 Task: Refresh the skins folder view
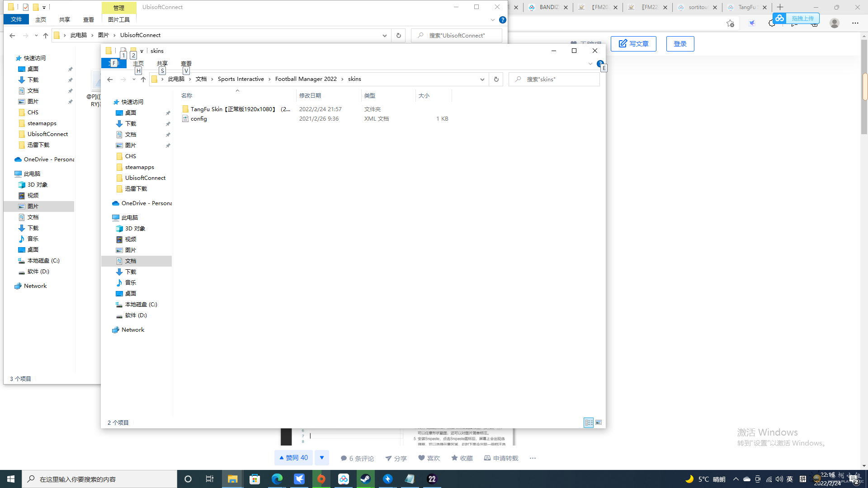[x=496, y=80]
